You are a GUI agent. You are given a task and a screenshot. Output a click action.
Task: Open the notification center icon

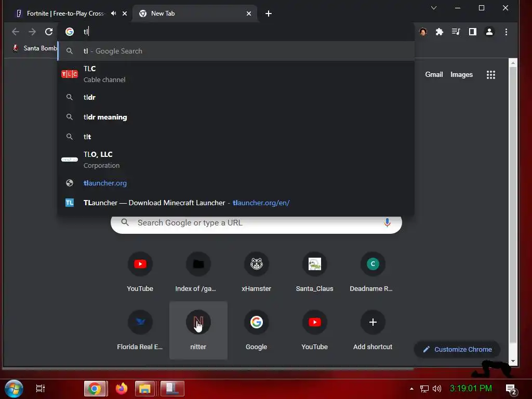511,389
